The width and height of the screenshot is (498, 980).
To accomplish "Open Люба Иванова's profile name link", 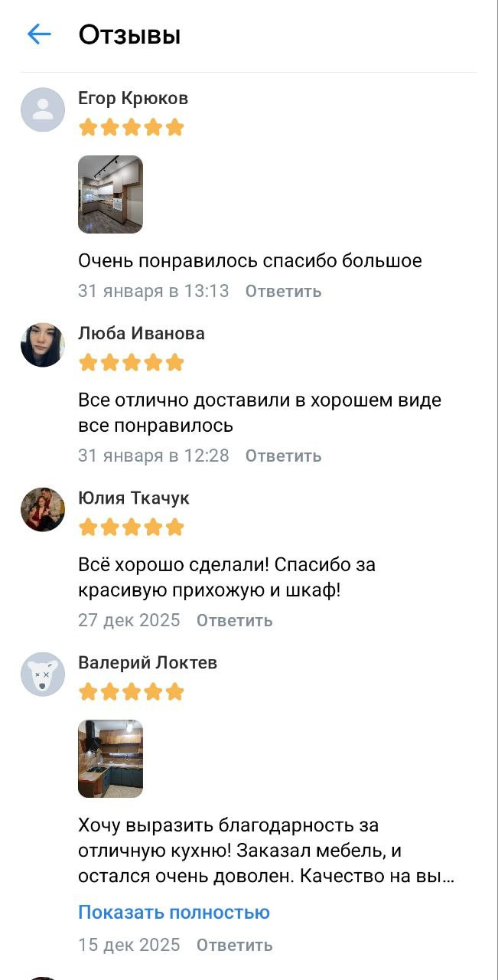I will pos(142,333).
